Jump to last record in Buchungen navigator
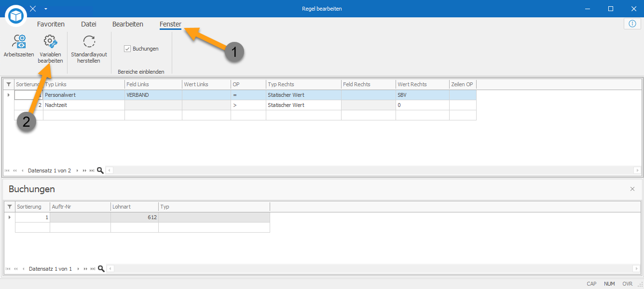This screenshot has width=644, height=289. tap(93, 269)
